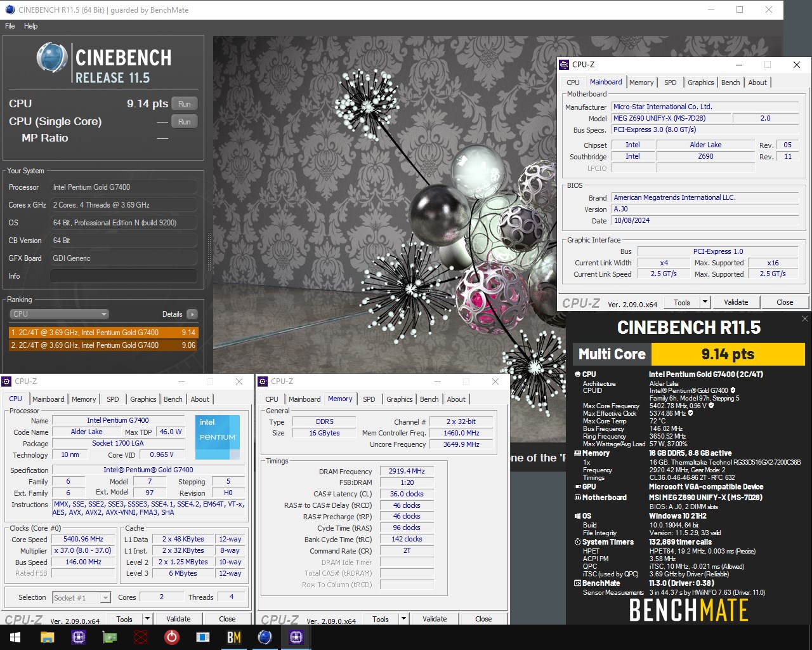Click Close button in CPU-Z Memory window
The height and width of the screenshot is (650, 812).
483,619
